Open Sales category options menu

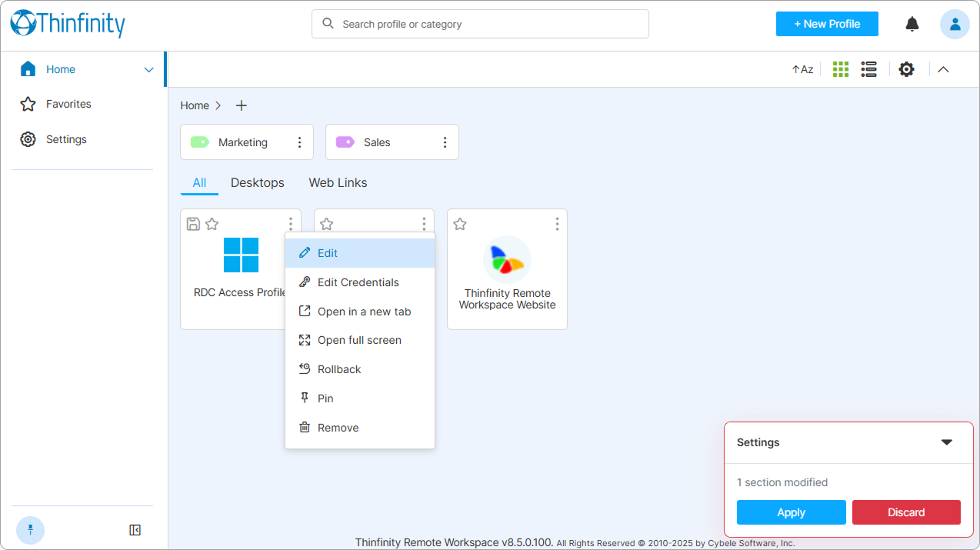(445, 142)
